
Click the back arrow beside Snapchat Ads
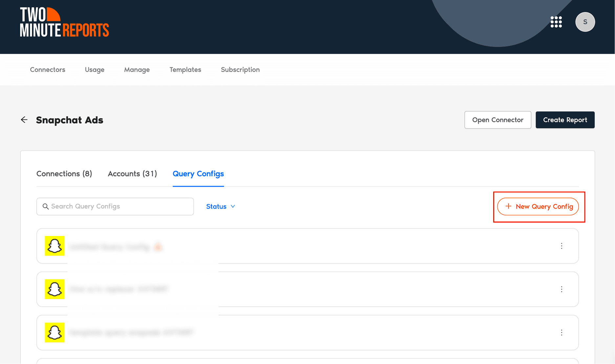[24, 120]
